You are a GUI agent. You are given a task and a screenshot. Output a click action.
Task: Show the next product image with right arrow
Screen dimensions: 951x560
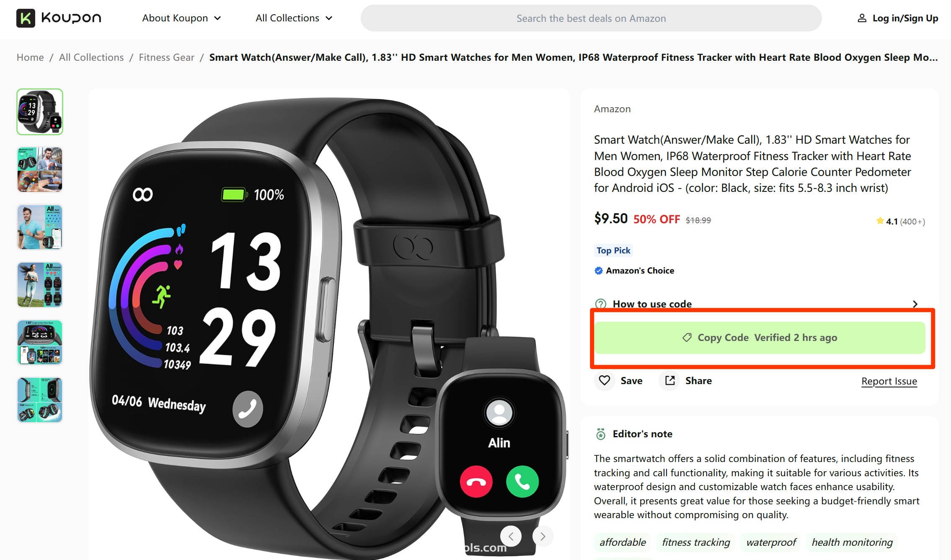click(x=543, y=536)
